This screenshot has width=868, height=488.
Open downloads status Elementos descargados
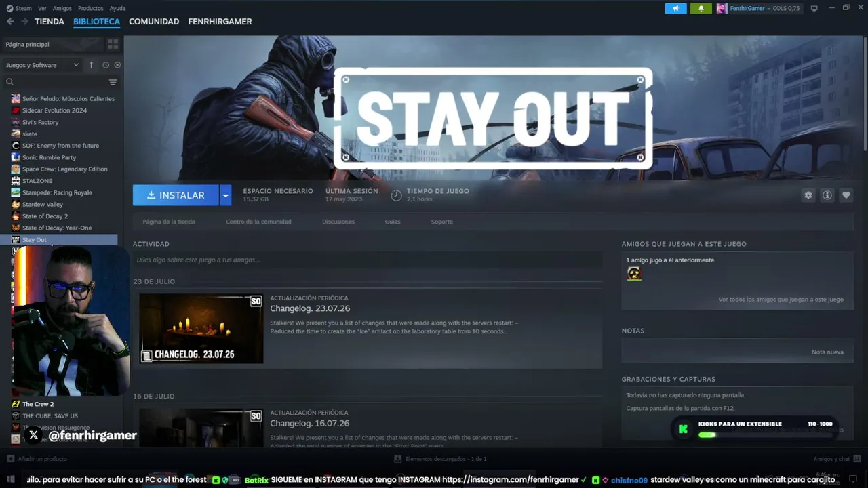click(x=441, y=459)
